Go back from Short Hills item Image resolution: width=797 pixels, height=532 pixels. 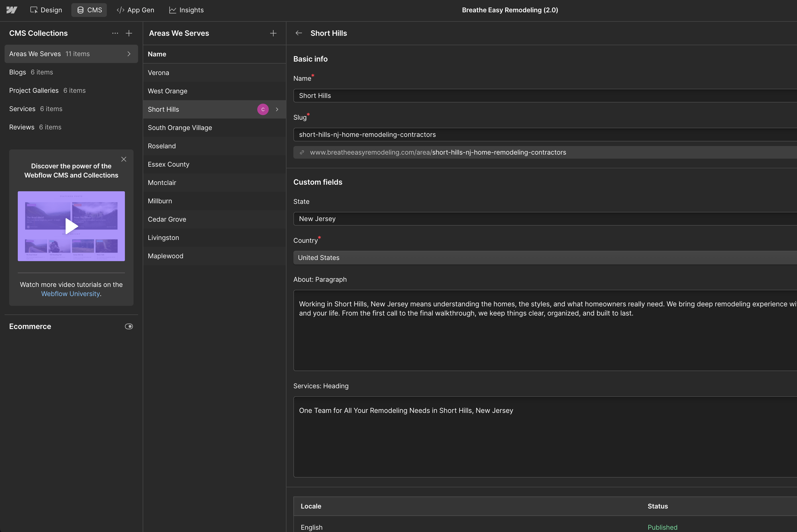point(298,33)
